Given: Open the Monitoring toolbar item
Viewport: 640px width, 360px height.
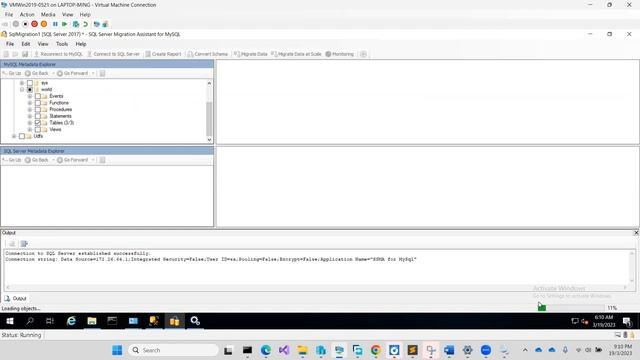Looking at the screenshot, I should click(x=340, y=54).
